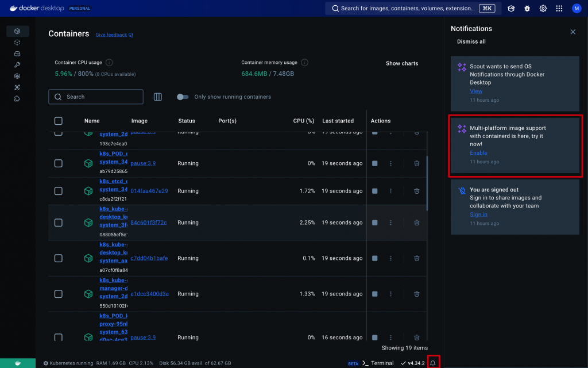Stop the container with image e1dcc3400d3e
Viewport: 588px width, 368px height.
click(x=374, y=294)
